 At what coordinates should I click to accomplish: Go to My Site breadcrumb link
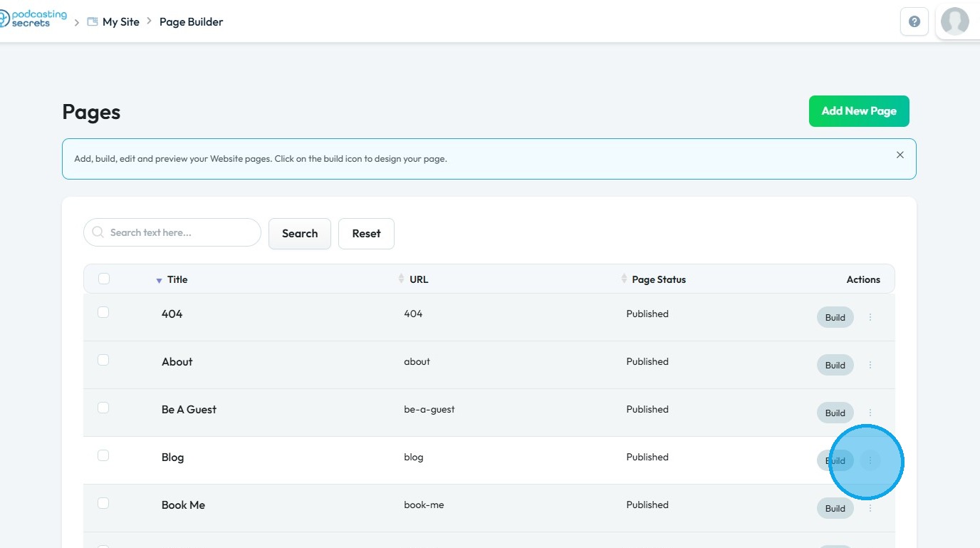(120, 22)
